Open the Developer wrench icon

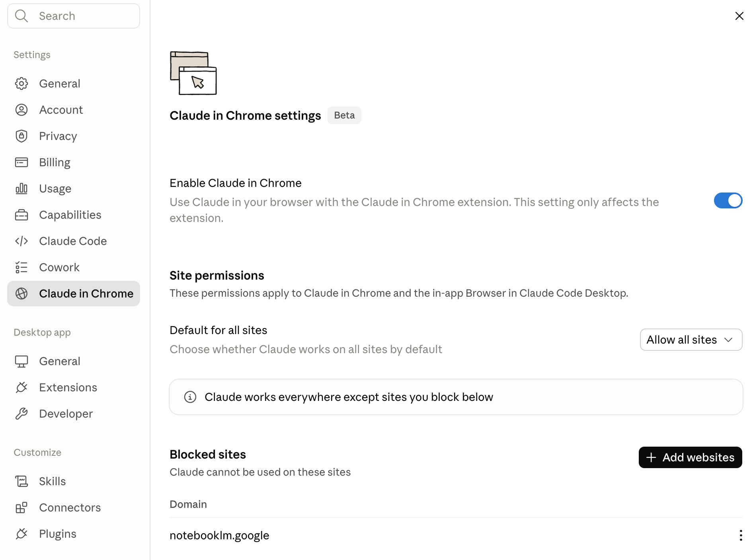click(x=21, y=414)
